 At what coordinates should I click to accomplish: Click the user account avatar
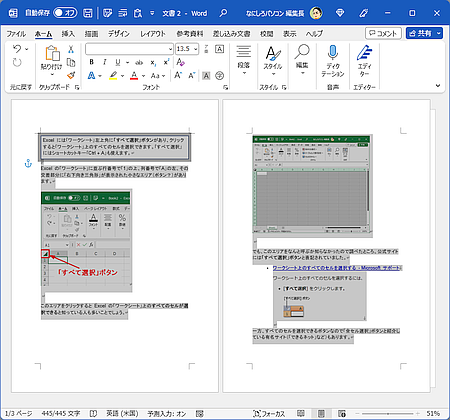point(316,13)
